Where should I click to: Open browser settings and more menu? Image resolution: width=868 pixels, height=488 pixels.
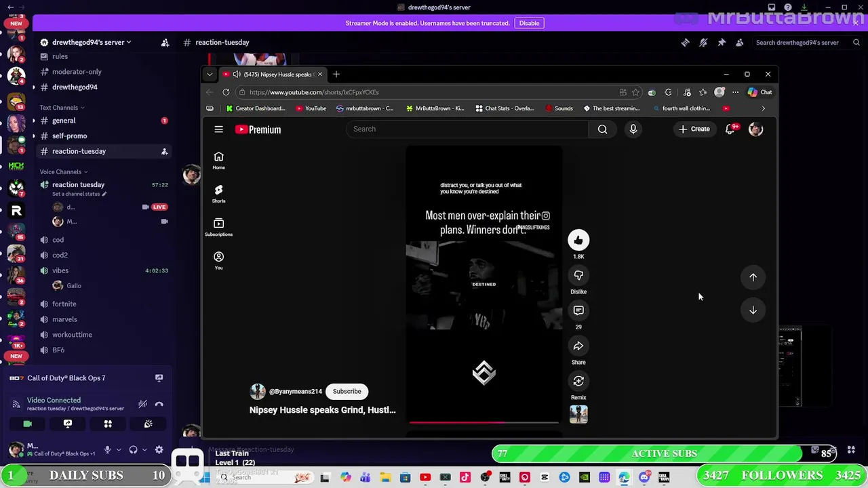coord(735,92)
